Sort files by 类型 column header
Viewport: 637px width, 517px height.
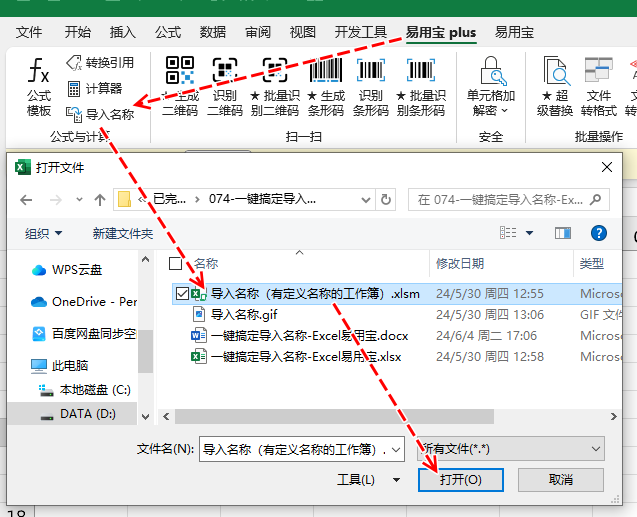point(592,264)
